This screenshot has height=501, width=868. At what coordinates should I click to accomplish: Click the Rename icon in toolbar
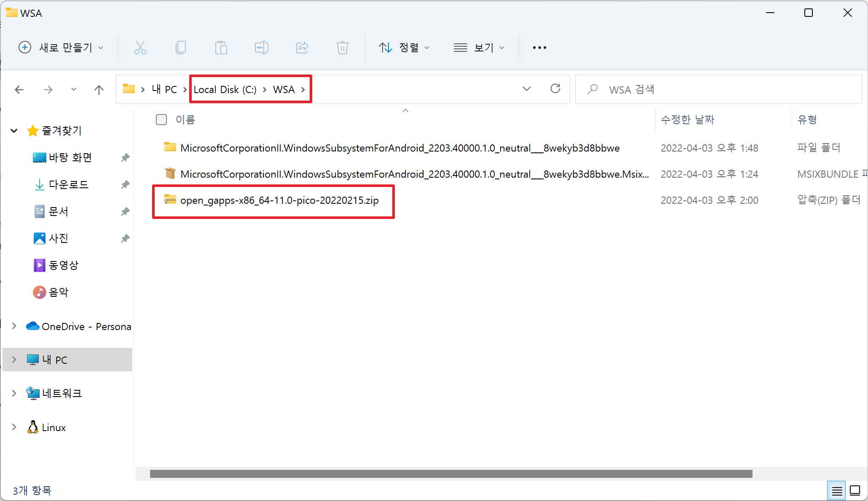point(261,48)
